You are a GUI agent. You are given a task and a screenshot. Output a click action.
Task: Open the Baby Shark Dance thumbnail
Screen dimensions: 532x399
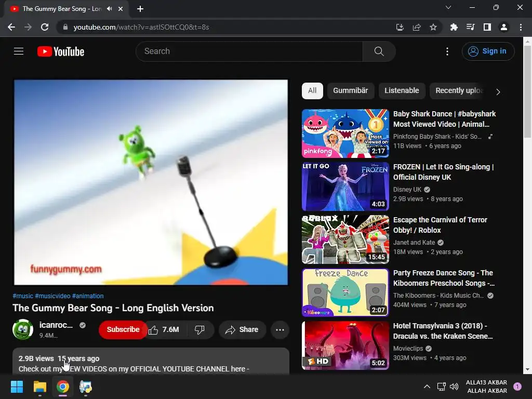[345, 134]
